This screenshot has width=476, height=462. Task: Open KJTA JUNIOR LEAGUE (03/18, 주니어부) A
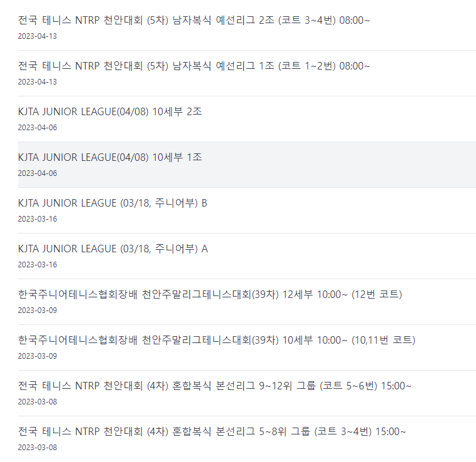[113, 249]
